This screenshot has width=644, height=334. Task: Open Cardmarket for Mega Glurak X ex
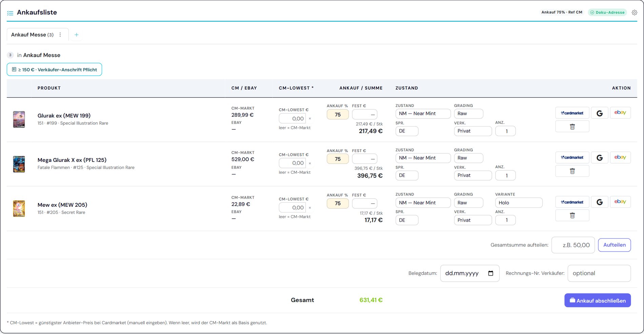click(x=572, y=157)
